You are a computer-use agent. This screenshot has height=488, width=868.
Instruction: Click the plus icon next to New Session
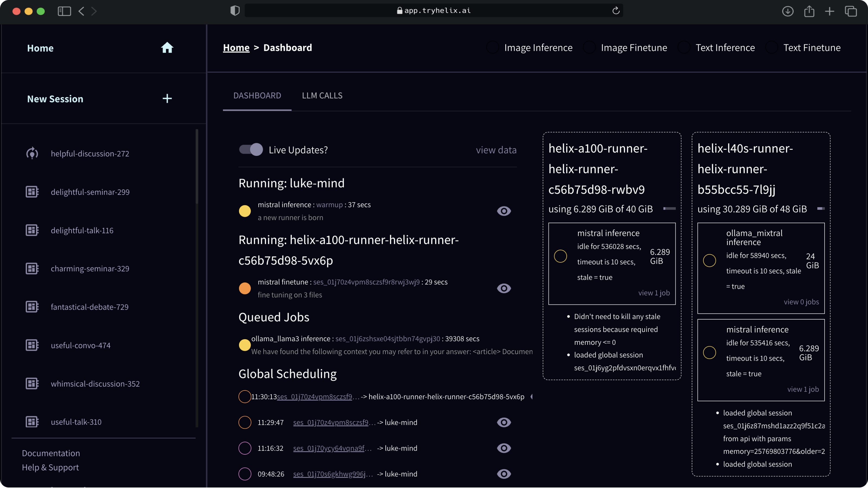(x=167, y=98)
